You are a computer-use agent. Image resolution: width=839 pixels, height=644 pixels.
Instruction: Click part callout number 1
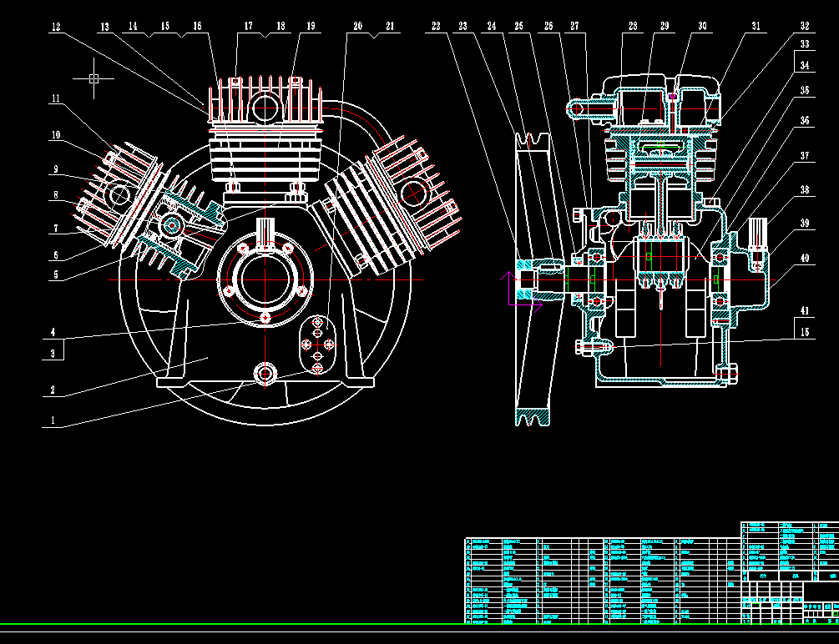[x=53, y=420]
